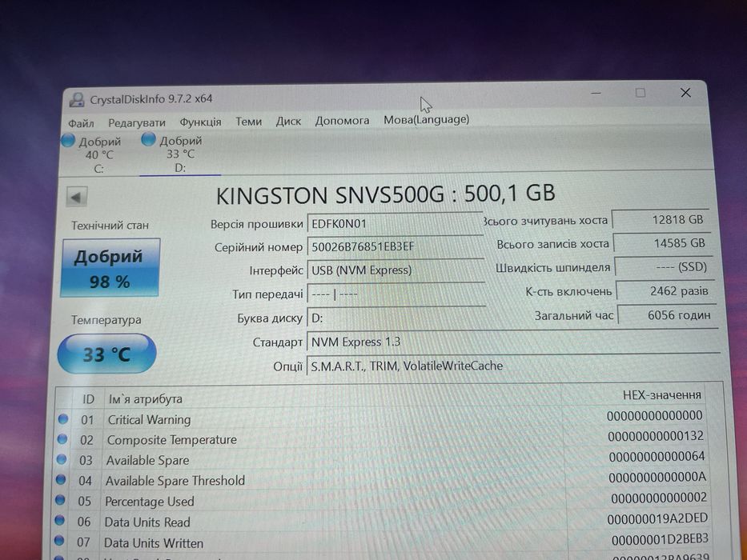Open the Теми menu

[x=249, y=122]
